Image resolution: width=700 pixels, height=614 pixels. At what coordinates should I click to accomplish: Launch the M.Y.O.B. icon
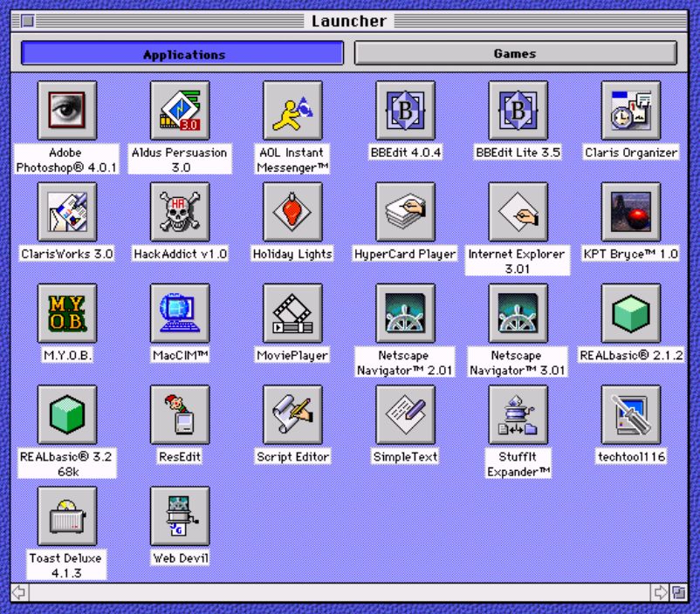pos(67,313)
